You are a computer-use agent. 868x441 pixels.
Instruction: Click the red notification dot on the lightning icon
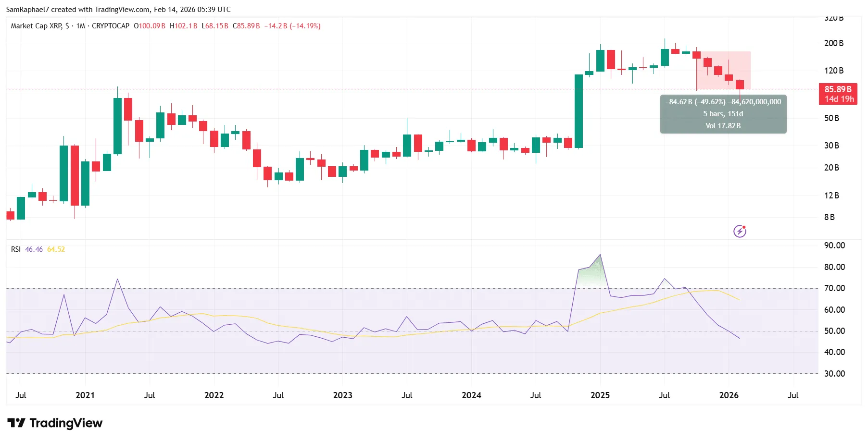click(744, 227)
